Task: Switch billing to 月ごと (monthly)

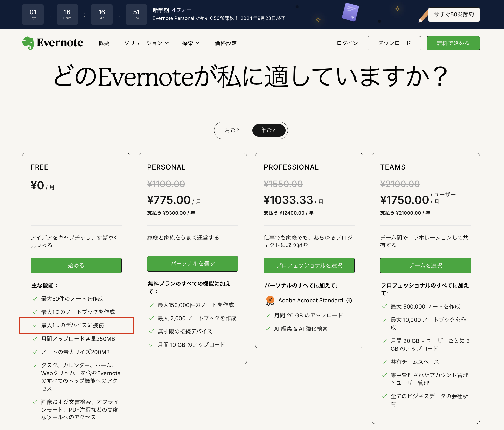Action: click(233, 130)
